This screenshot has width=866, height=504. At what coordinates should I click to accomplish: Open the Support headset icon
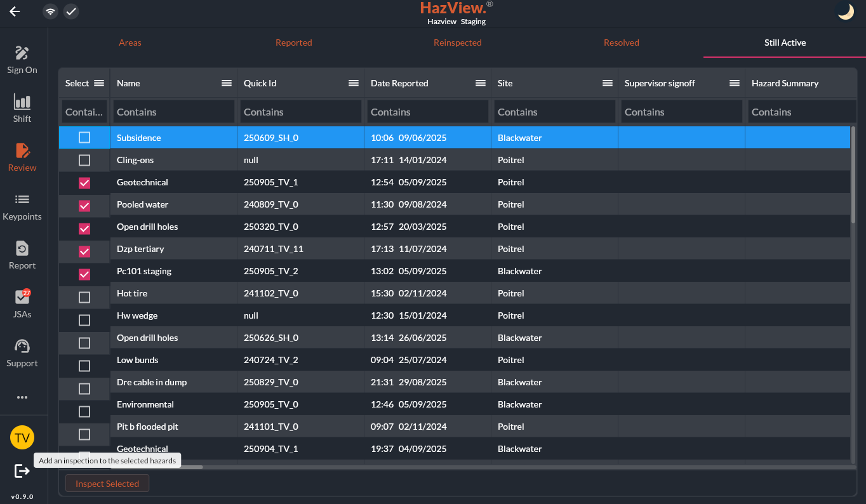coord(22,347)
